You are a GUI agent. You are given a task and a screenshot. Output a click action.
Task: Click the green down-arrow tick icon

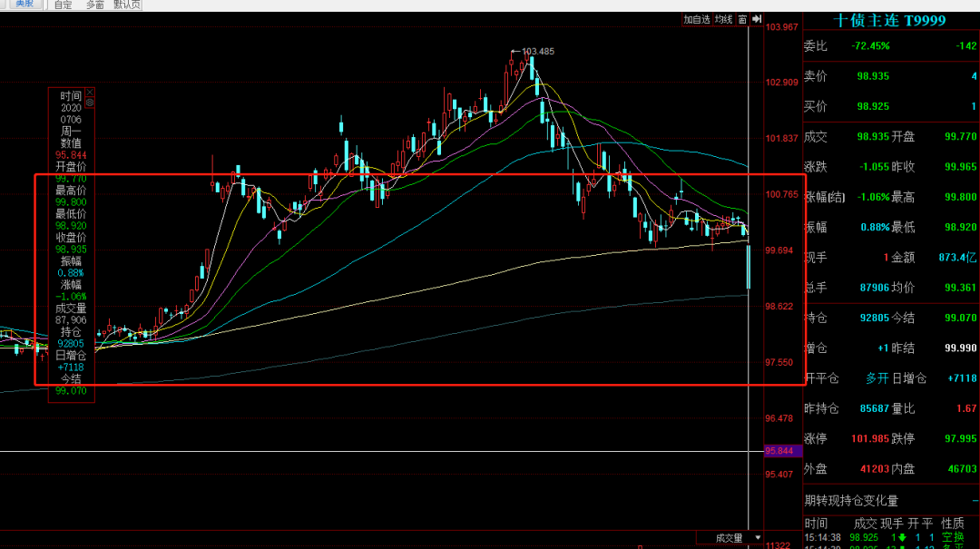pyautogui.click(x=902, y=538)
